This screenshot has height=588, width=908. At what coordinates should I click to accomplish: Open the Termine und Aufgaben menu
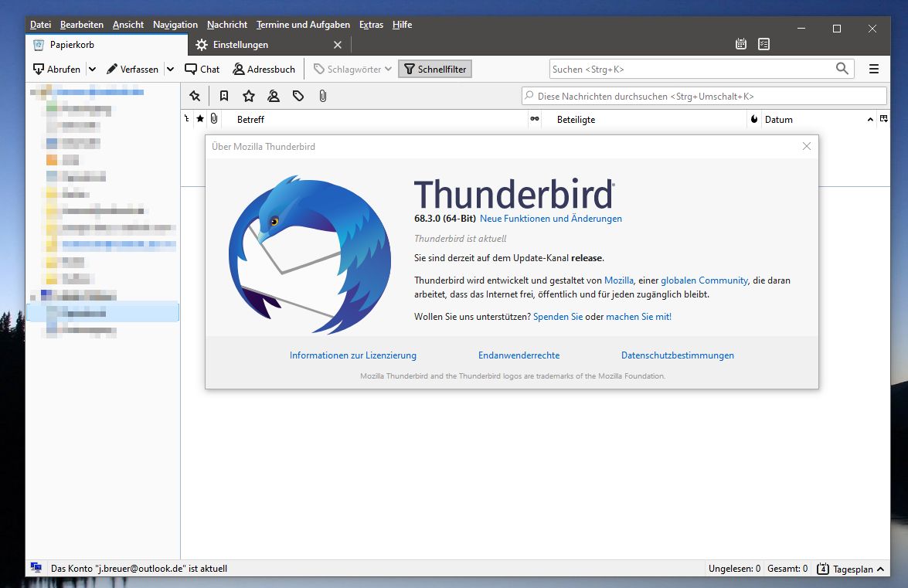click(x=303, y=24)
